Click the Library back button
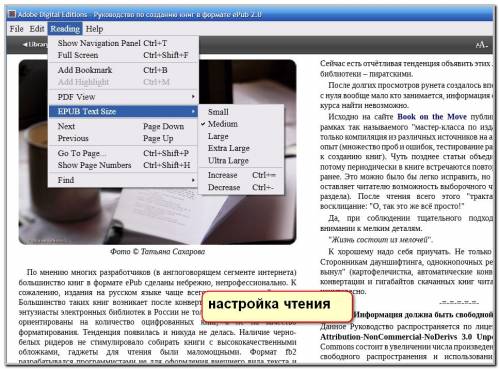The image size is (499, 369). pos(34,44)
